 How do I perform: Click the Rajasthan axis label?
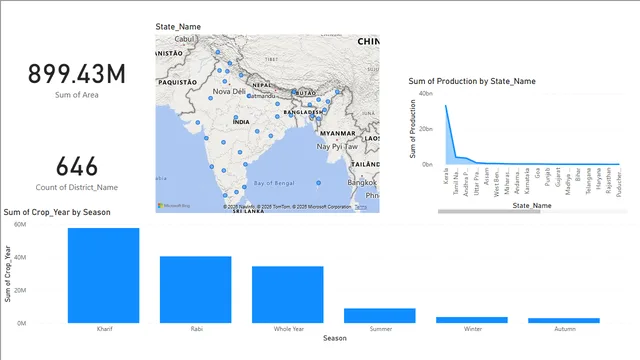pyautogui.click(x=609, y=180)
